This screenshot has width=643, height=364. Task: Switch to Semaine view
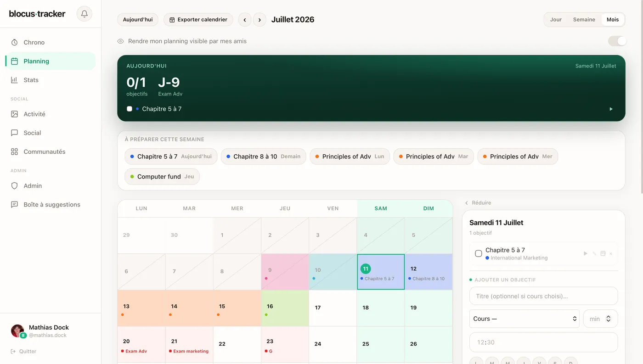(584, 20)
